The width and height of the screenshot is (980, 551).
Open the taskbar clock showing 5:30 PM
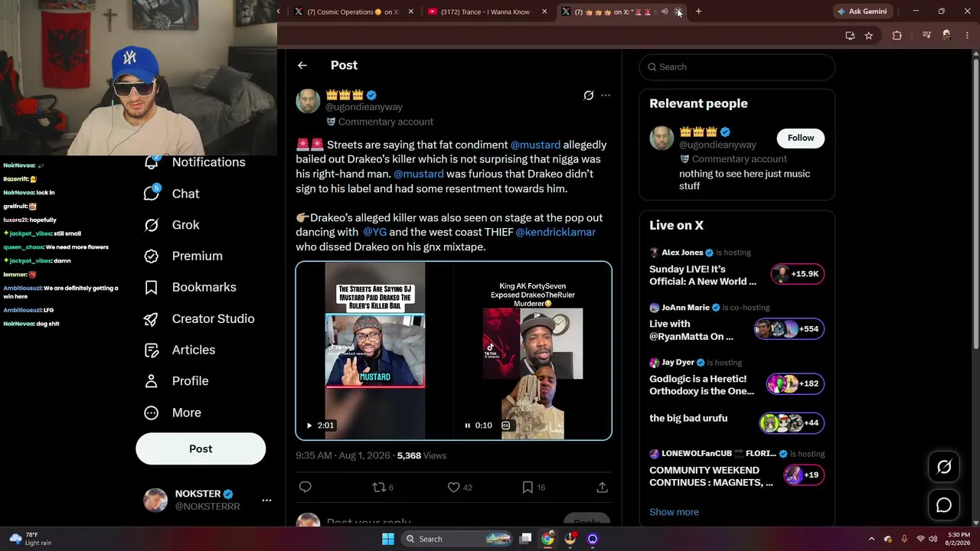(959, 539)
